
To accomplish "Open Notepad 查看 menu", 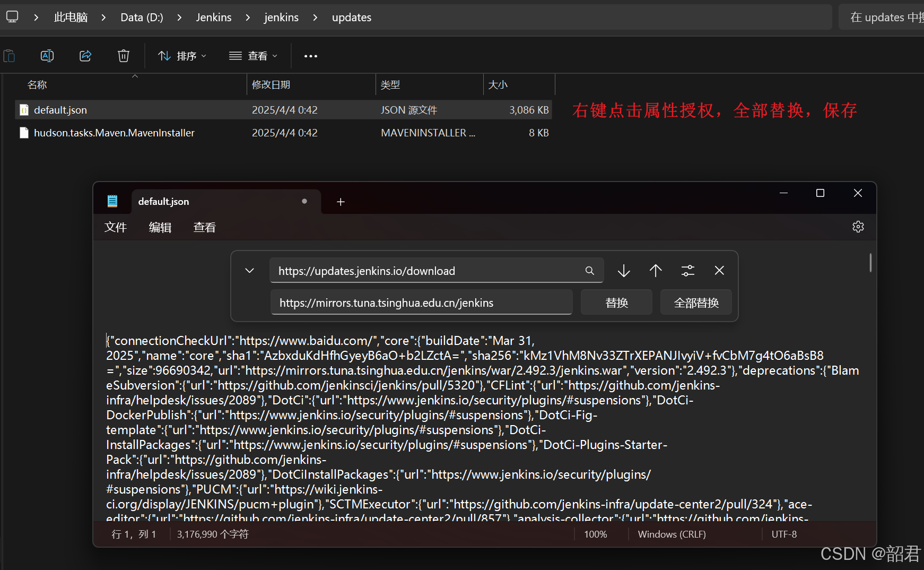I will 205,227.
